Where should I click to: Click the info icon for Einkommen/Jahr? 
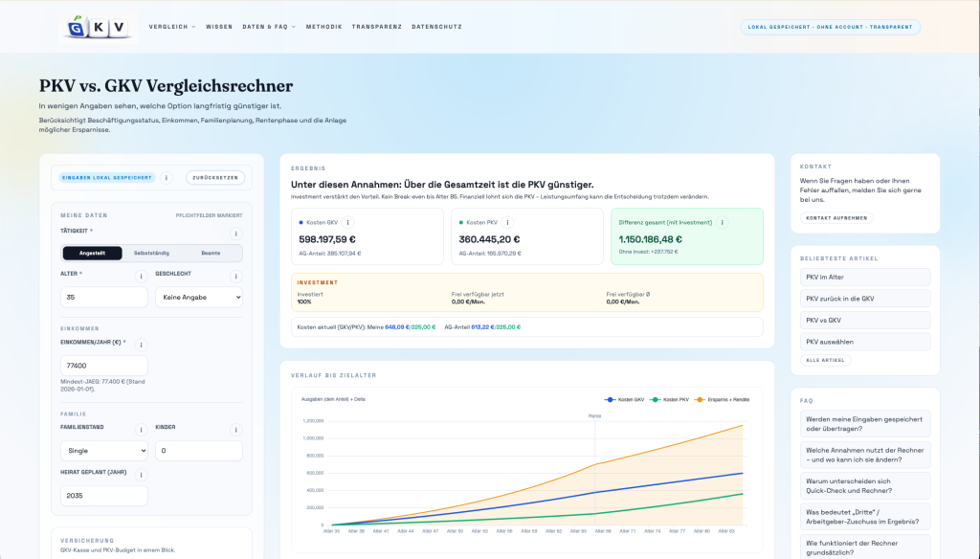tap(141, 345)
